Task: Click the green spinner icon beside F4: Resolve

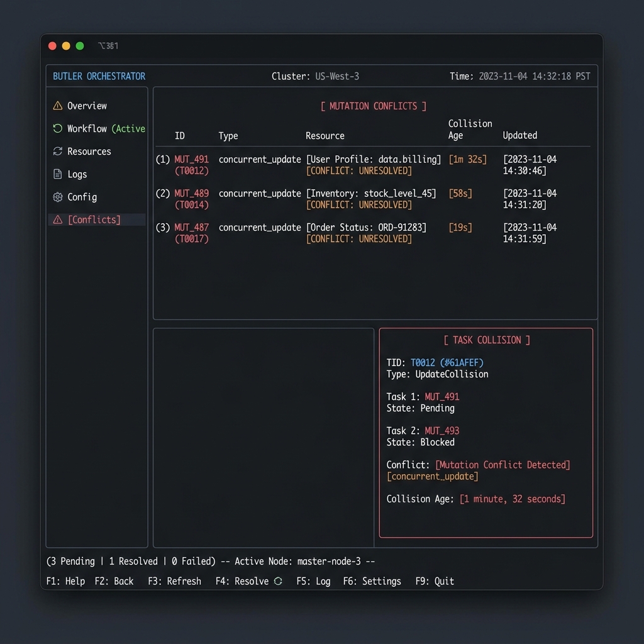Action: (278, 580)
